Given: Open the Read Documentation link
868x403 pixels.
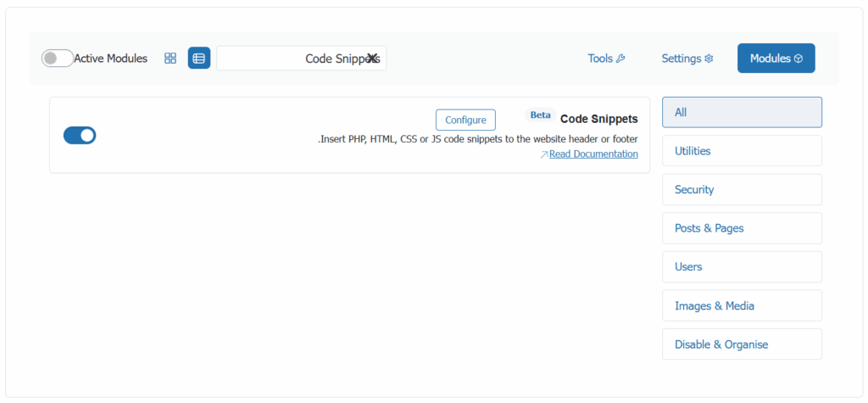Looking at the screenshot, I should (x=593, y=154).
